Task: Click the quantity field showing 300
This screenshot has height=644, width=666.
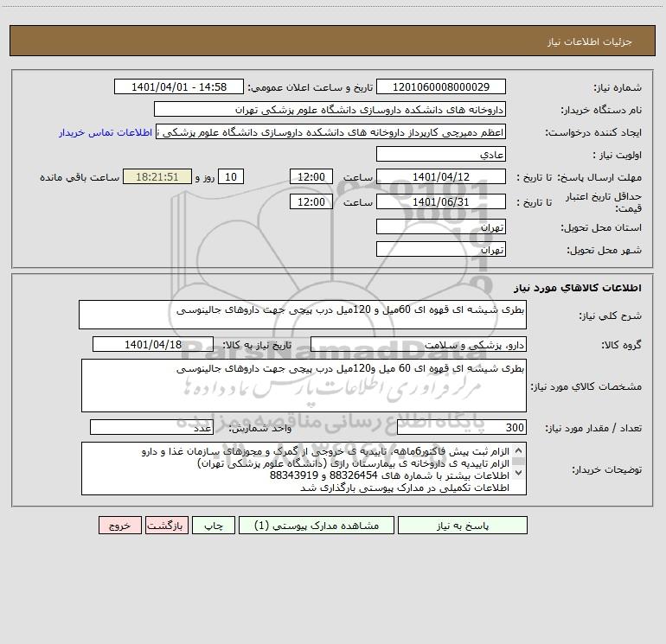Action: coord(462,428)
